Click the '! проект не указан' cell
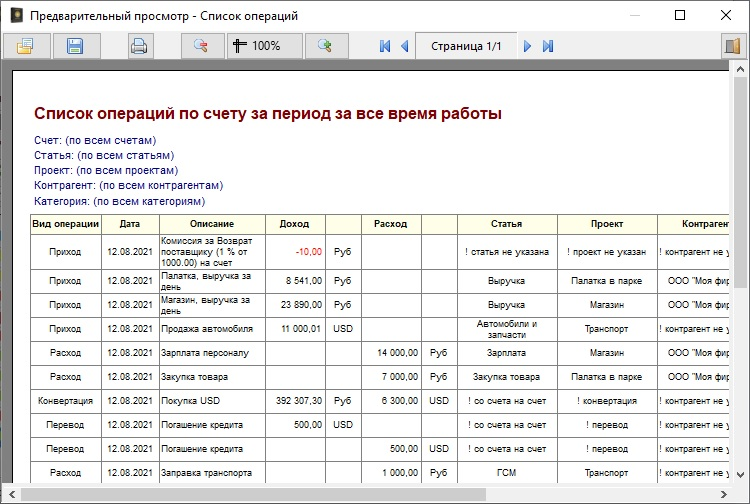Screen dimensions: 750x504 click(x=607, y=252)
